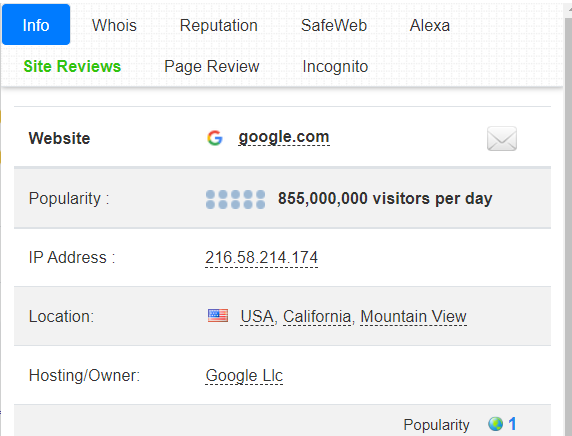572x436 pixels.
Task: Click the Google favicon icon
Action: click(214, 138)
